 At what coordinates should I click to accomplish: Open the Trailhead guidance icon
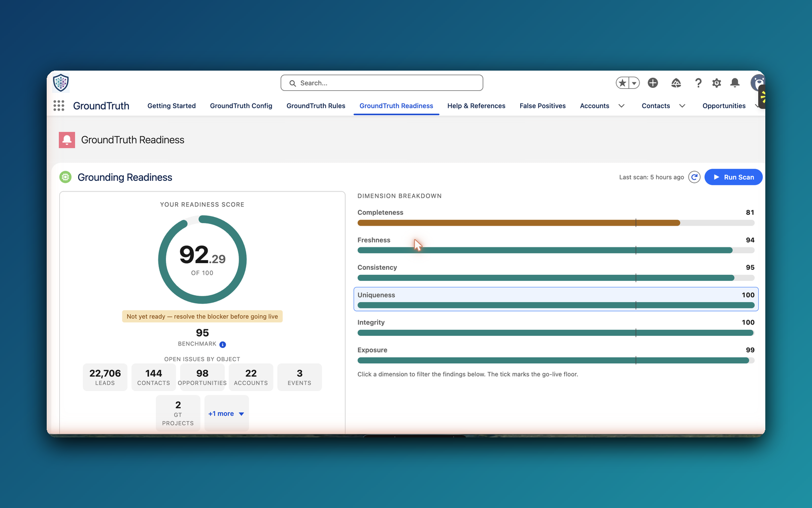[676, 83]
